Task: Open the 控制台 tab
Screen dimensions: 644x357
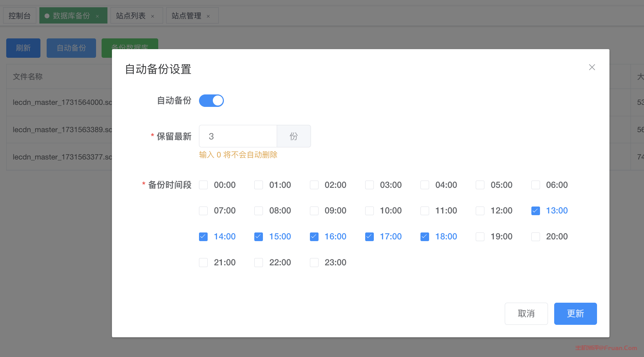Action: (x=20, y=16)
